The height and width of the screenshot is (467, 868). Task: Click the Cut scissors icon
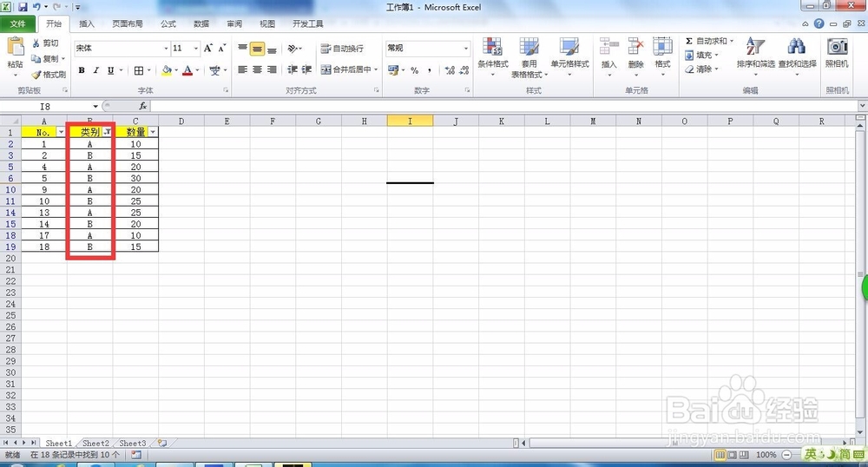[x=36, y=43]
